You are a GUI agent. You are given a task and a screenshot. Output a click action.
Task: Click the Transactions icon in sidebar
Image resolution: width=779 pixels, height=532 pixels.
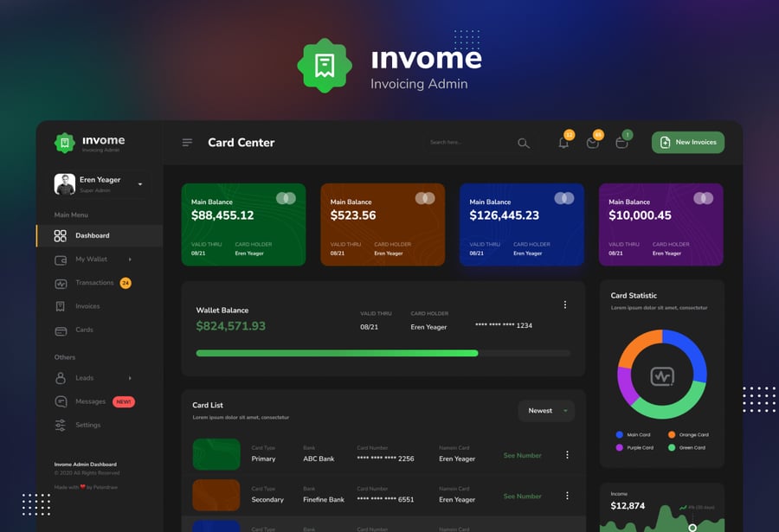(61, 283)
